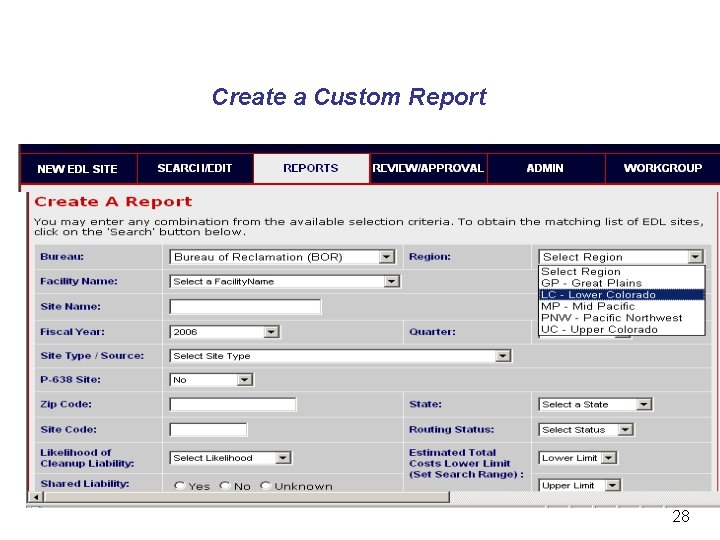Click the 'Bureau:' label
This screenshot has height=540, width=720.
click(x=62, y=257)
